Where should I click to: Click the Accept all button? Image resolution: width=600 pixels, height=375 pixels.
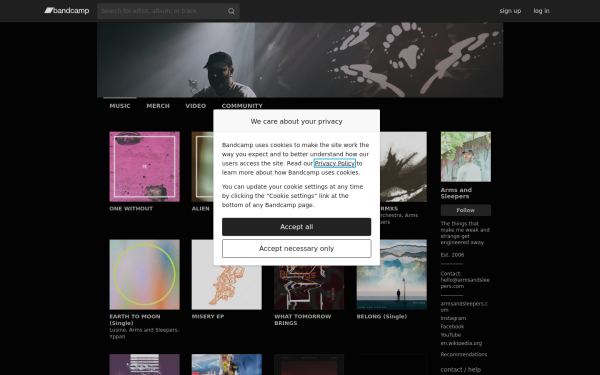click(x=297, y=227)
